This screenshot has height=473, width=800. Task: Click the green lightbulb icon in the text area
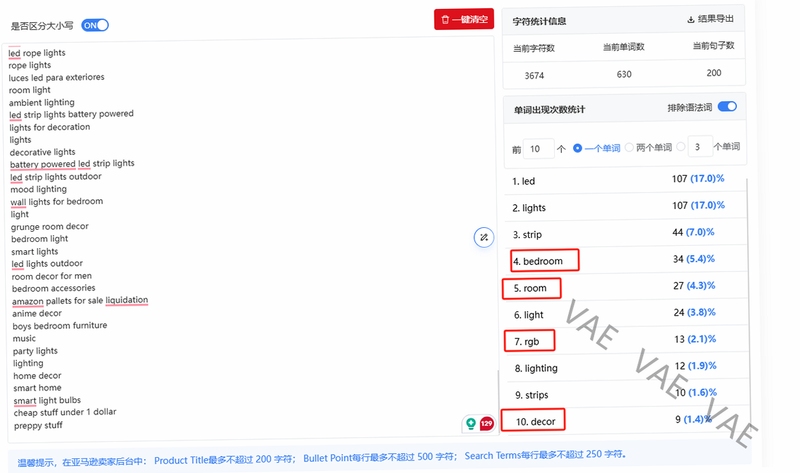(x=471, y=424)
